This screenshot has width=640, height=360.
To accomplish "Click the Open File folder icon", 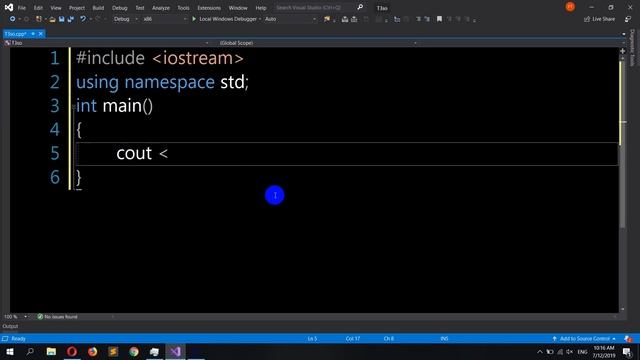I will coord(52,19).
